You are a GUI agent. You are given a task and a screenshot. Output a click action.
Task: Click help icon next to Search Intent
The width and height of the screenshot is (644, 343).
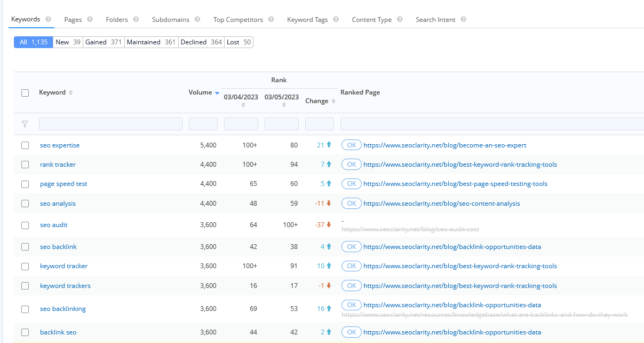point(463,19)
